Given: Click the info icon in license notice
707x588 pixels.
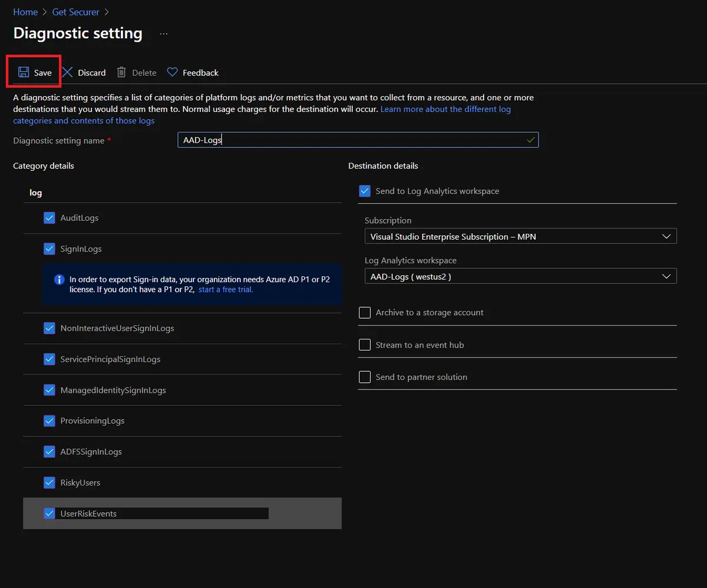Looking at the screenshot, I should pos(59,280).
